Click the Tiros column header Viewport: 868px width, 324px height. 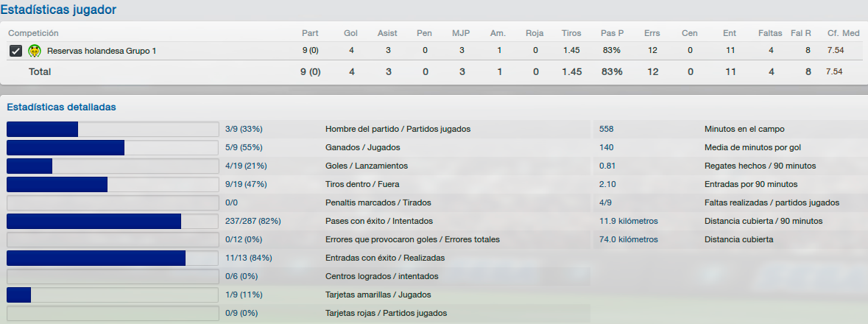coord(571,33)
